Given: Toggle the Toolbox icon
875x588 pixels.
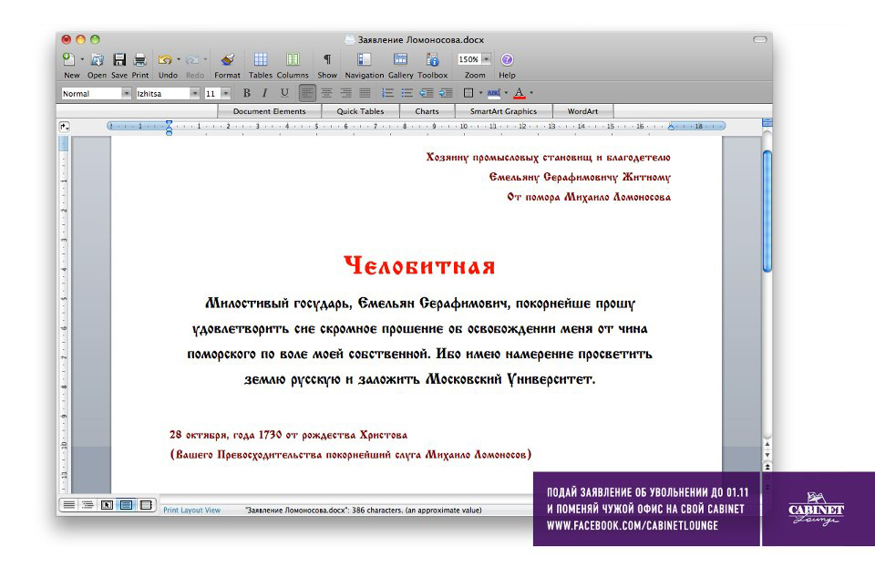Looking at the screenshot, I should tap(432, 59).
